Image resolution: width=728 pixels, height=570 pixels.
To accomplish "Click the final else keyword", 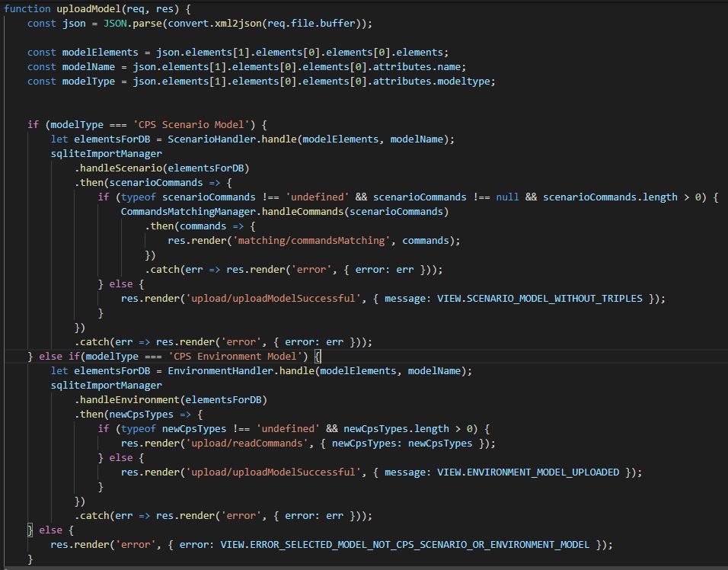I will tap(50, 530).
